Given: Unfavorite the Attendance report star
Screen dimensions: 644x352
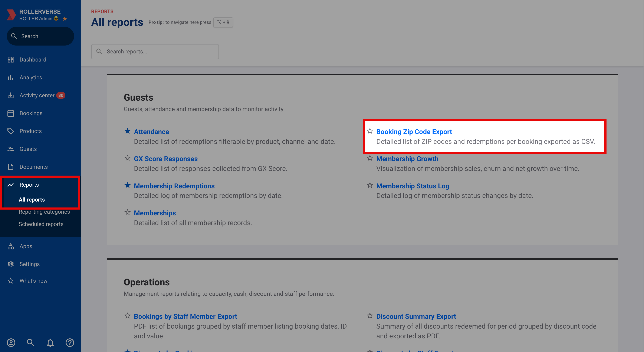Looking at the screenshot, I should (128, 131).
